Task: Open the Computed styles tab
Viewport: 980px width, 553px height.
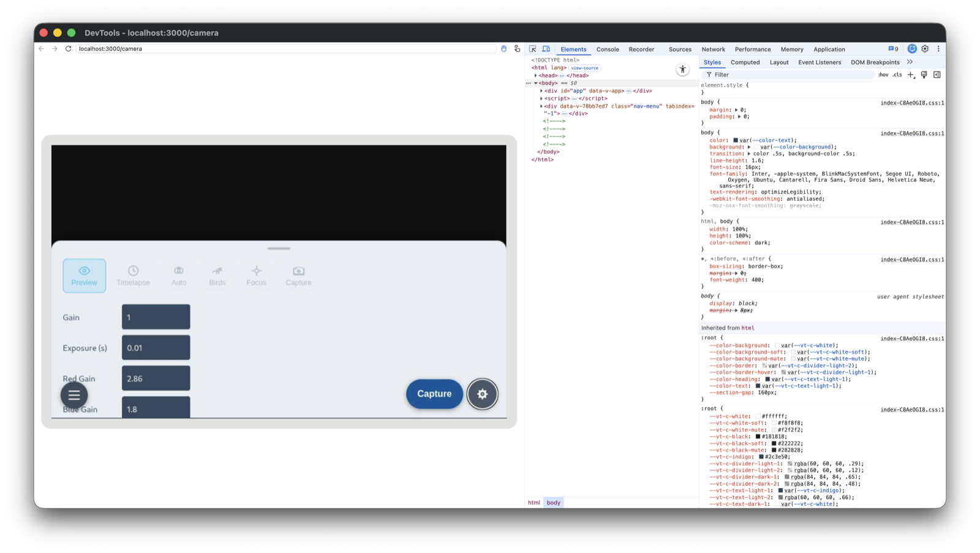Action: [745, 62]
